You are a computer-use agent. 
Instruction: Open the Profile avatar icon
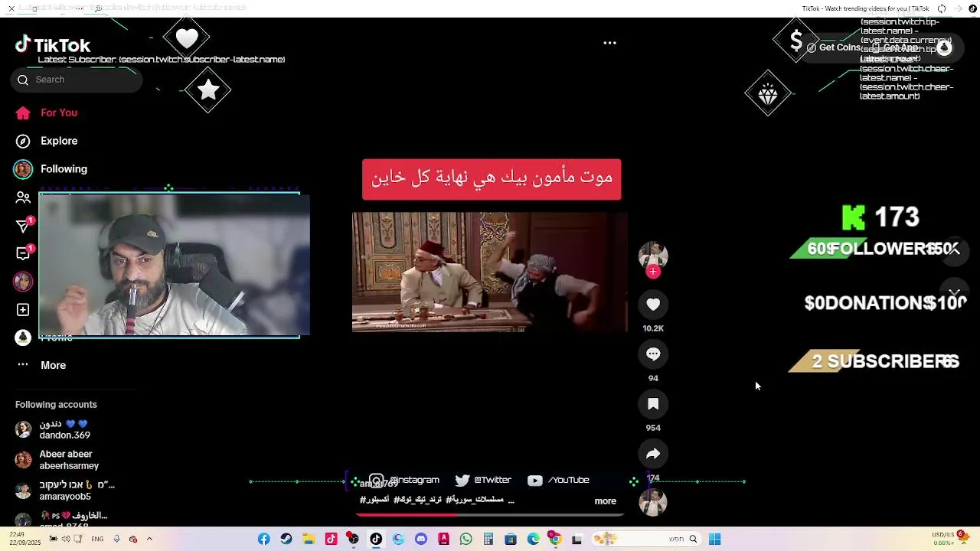pos(23,337)
